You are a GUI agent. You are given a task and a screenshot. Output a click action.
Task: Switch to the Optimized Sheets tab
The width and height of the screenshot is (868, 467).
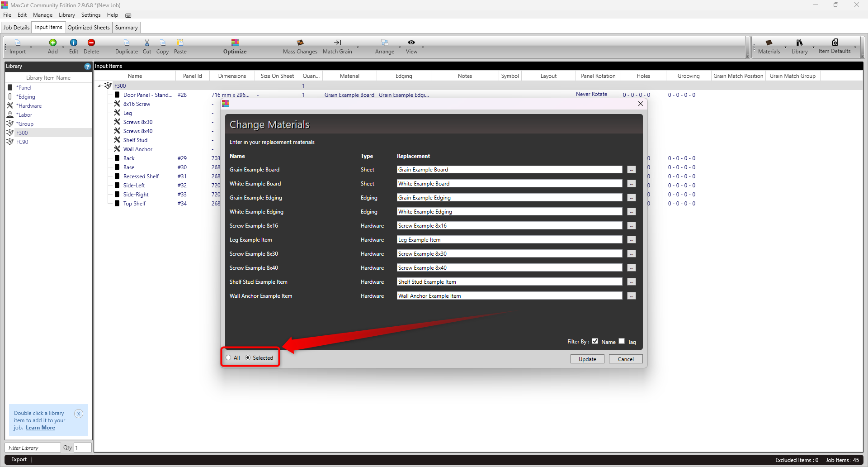(89, 28)
